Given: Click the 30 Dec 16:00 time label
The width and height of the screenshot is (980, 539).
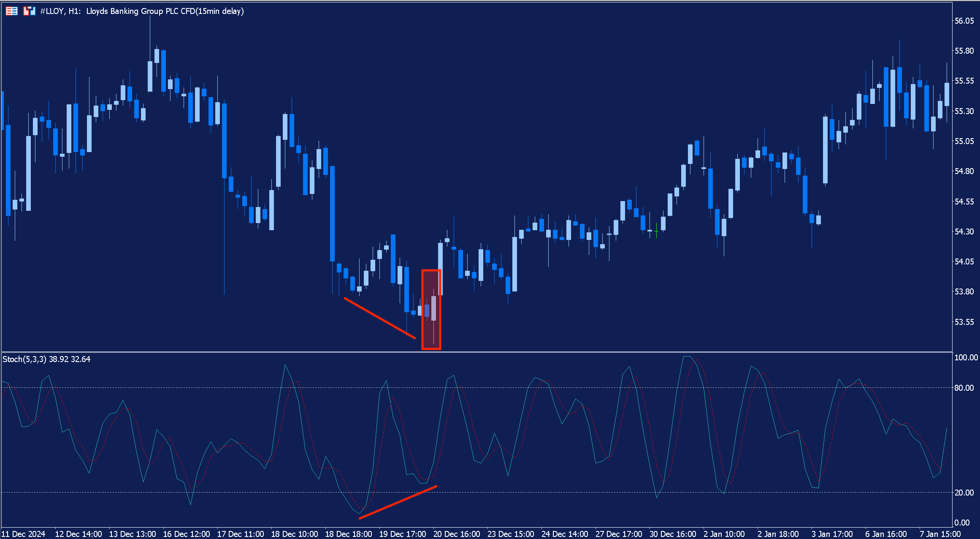Looking at the screenshot, I should click(x=673, y=534).
